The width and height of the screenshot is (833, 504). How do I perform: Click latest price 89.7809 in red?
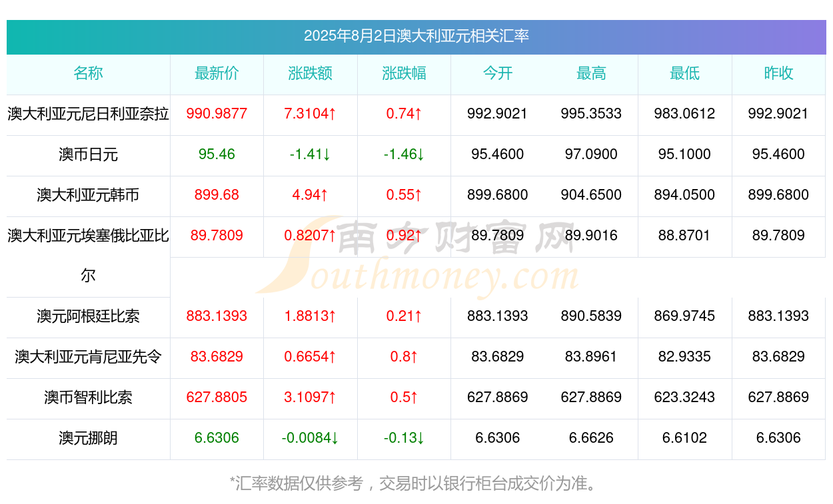(217, 236)
